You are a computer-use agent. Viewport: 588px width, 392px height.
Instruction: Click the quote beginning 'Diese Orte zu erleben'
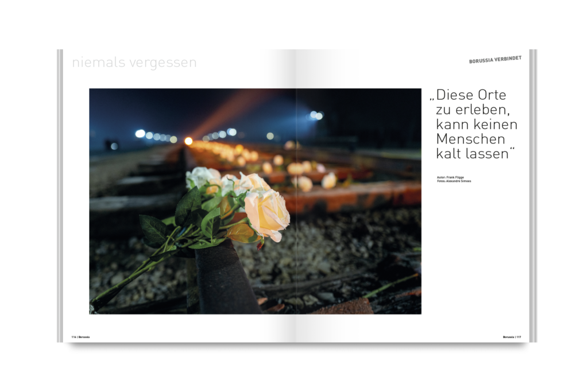(474, 124)
